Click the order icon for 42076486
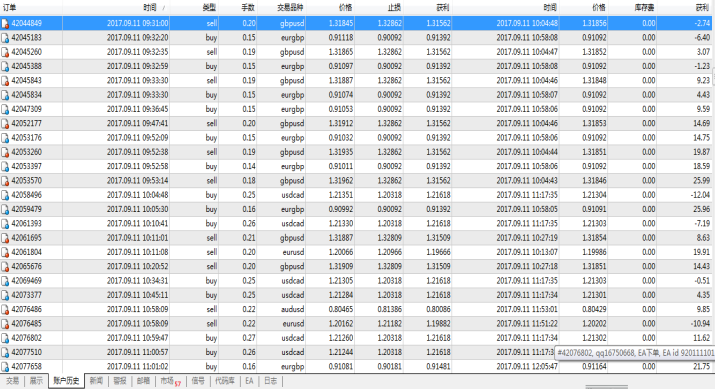Image resolution: width=715 pixels, height=389 pixels. tap(5, 310)
